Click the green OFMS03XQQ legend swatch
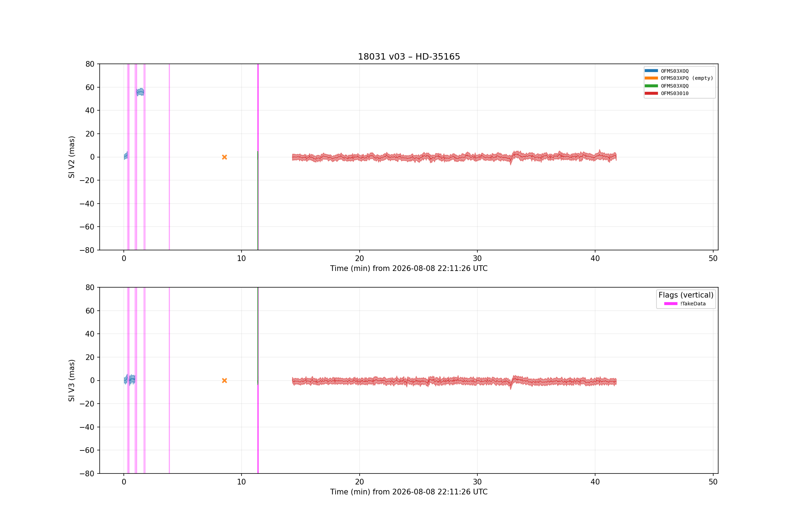 [651, 86]
